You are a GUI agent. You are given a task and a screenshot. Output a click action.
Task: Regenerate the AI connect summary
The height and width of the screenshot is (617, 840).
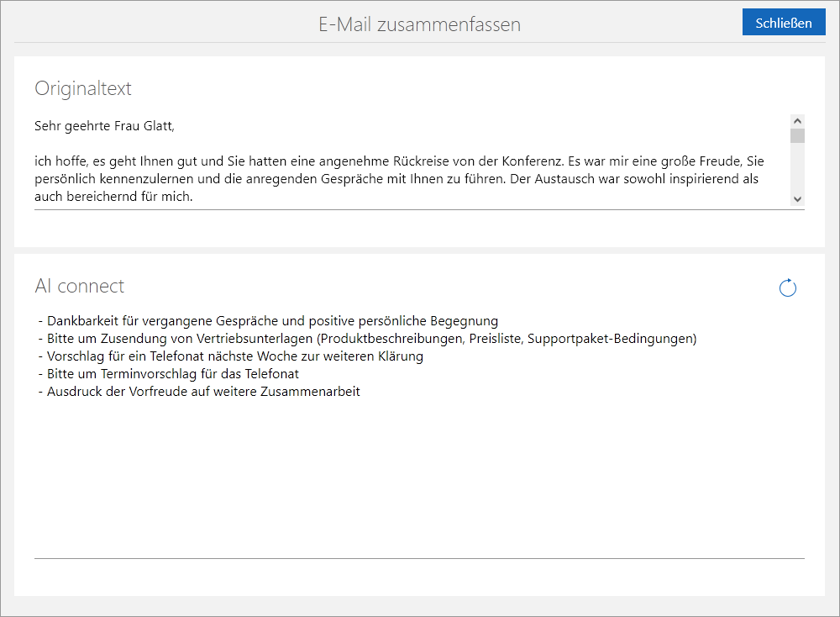tap(787, 288)
